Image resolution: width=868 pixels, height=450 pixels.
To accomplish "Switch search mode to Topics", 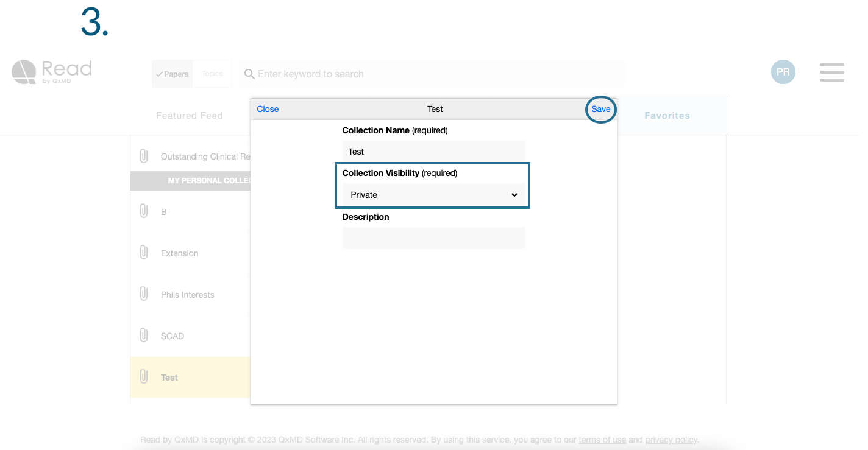I will (x=212, y=74).
